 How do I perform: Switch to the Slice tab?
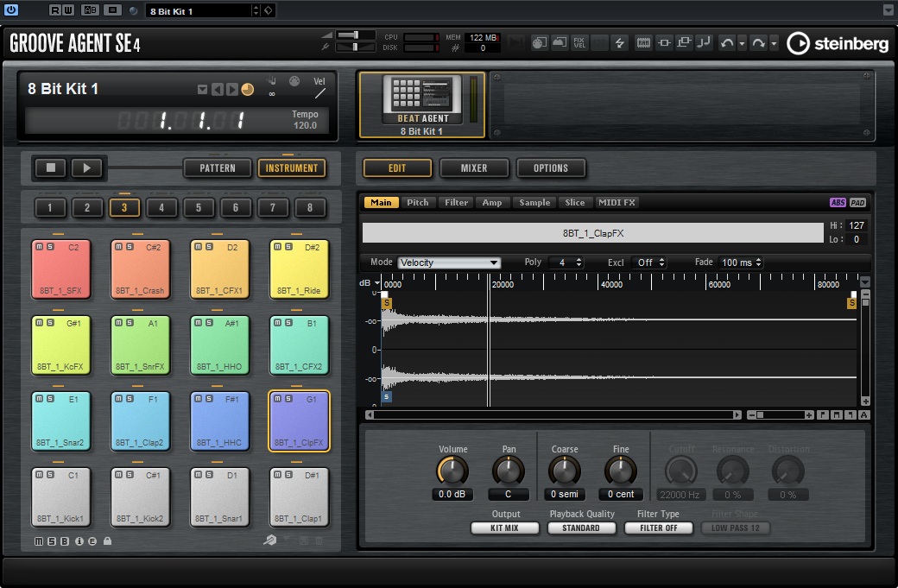575,202
